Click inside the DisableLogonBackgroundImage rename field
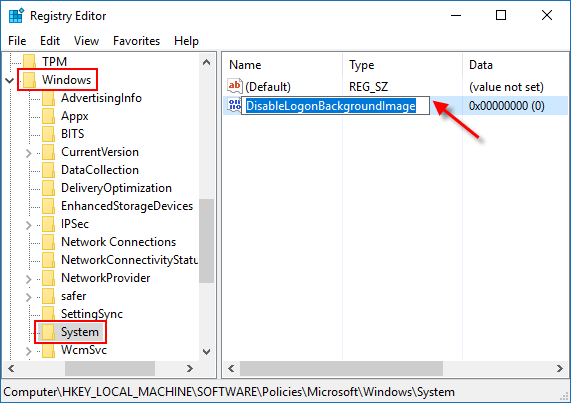 coord(335,106)
